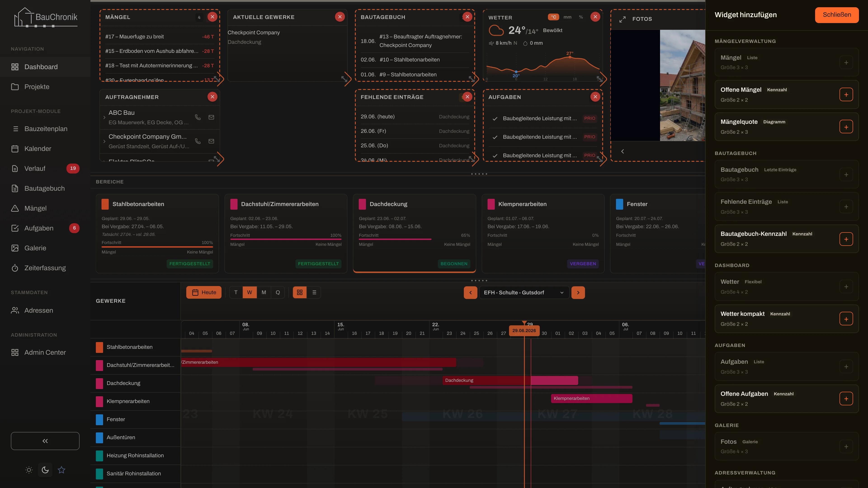Click the Dachdeckung 65% progress bar
Viewport: 868px width, 488px height.
[415, 239]
